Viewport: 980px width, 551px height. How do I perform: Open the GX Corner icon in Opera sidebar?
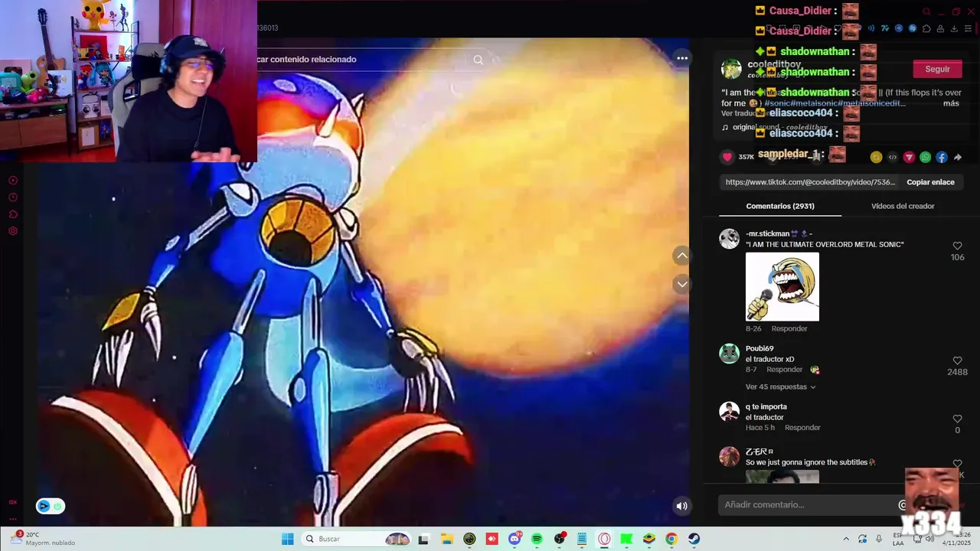click(12, 503)
